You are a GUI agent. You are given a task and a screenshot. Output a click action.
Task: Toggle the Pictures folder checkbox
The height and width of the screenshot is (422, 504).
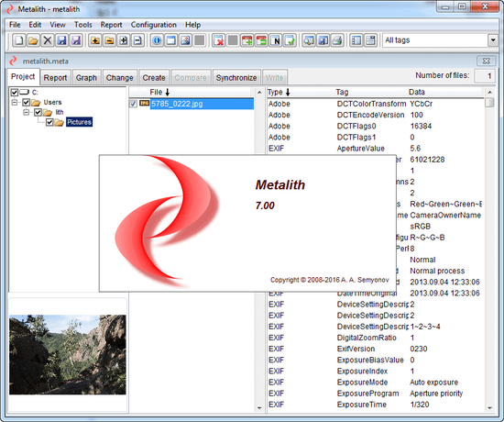click(49, 122)
